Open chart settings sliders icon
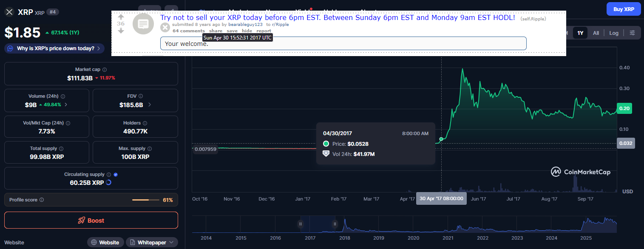Screen dimensions: 644x249 (633, 33)
